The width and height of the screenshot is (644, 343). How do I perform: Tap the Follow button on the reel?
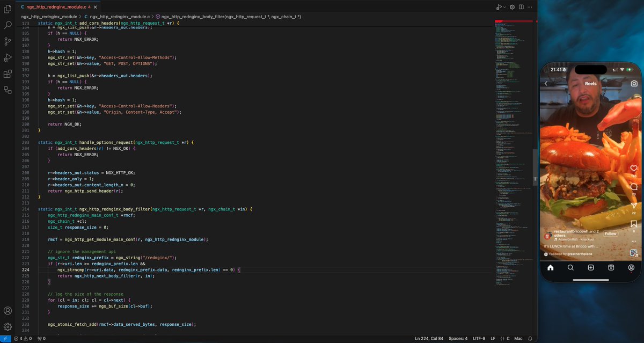coord(610,234)
